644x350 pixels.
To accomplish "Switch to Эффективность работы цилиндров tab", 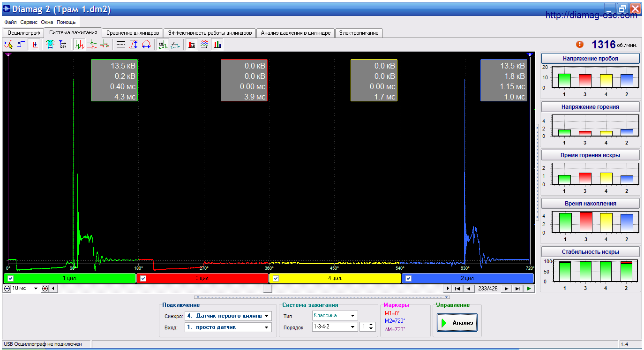I will (210, 33).
